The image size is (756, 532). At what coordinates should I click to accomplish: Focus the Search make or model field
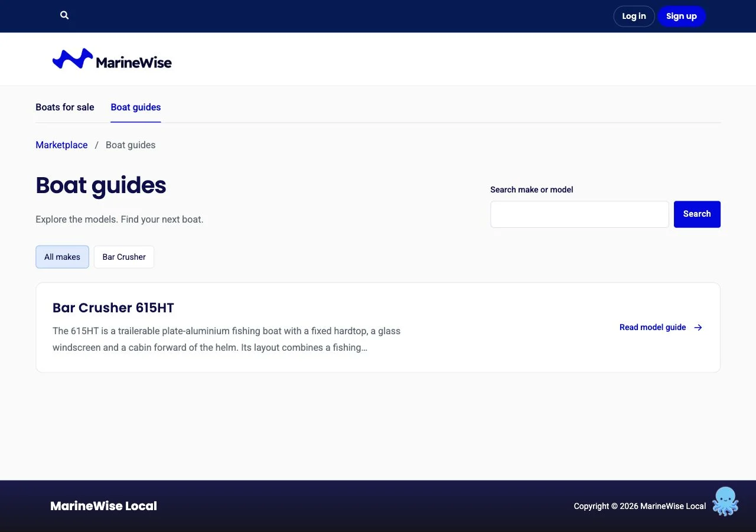click(x=579, y=214)
